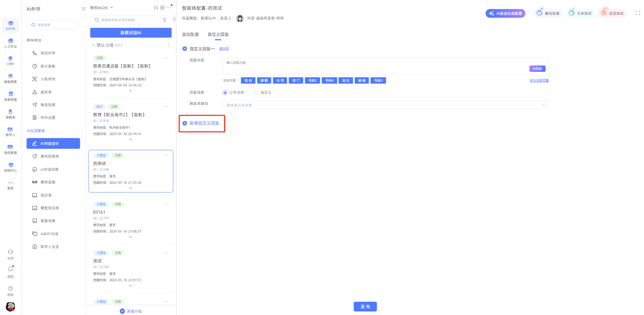Image resolution: width=644 pixels, height=315 pixels.
Task: Select the 自定义 radio button
Action: pyautogui.click(x=256, y=93)
